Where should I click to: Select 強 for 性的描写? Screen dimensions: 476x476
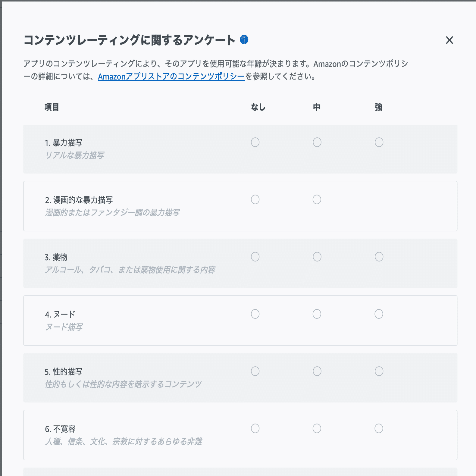coord(379,371)
